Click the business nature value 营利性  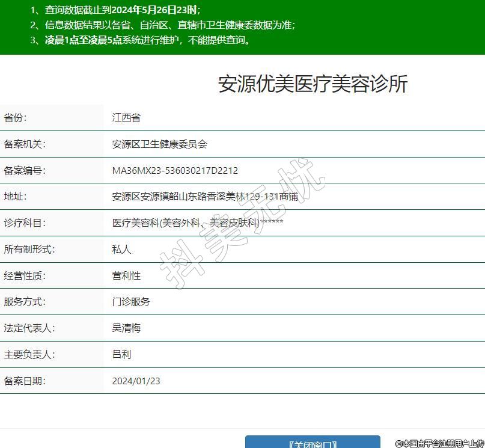coord(126,276)
